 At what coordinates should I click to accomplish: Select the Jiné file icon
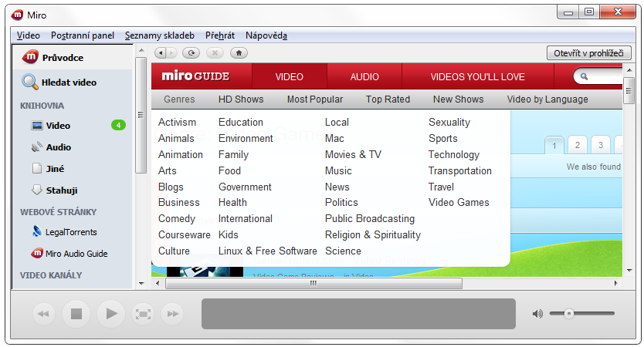click(x=37, y=168)
